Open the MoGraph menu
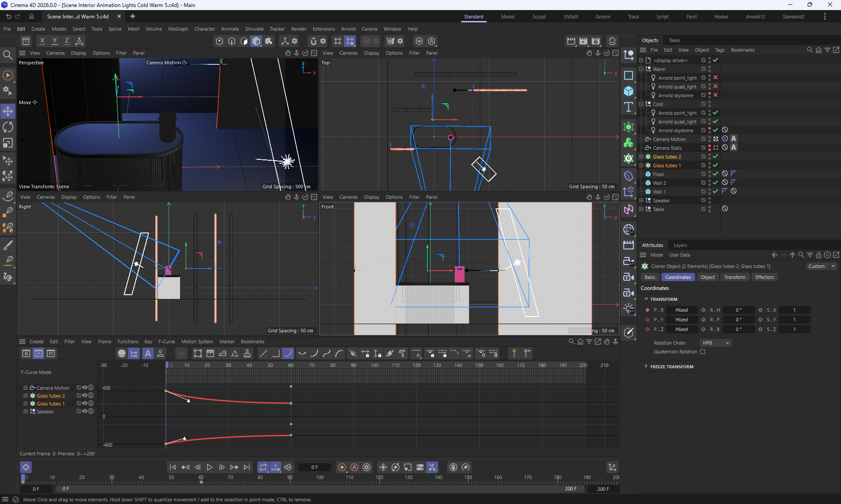The width and height of the screenshot is (841, 504). (x=178, y=29)
